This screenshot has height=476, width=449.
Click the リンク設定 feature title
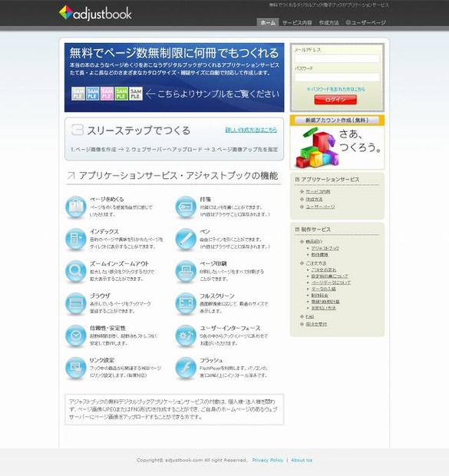tap(102, 360)
